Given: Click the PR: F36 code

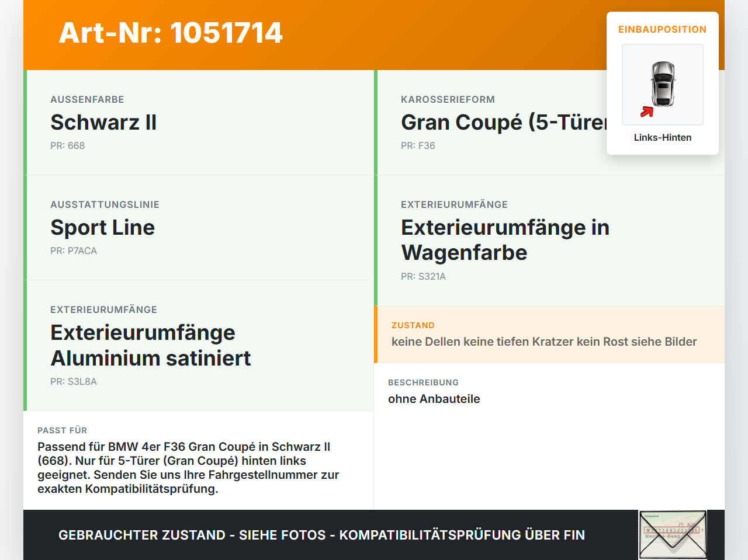Looking at the screenshot, I should 418,145.
